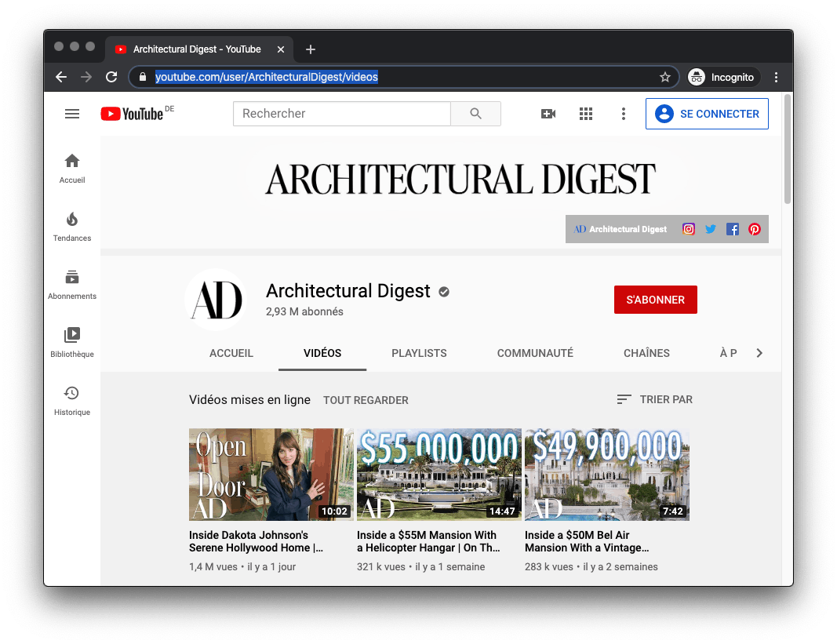Switch to the Playlists tab
The width and height of the screenshot is (837, 644).
click(419, 353)
